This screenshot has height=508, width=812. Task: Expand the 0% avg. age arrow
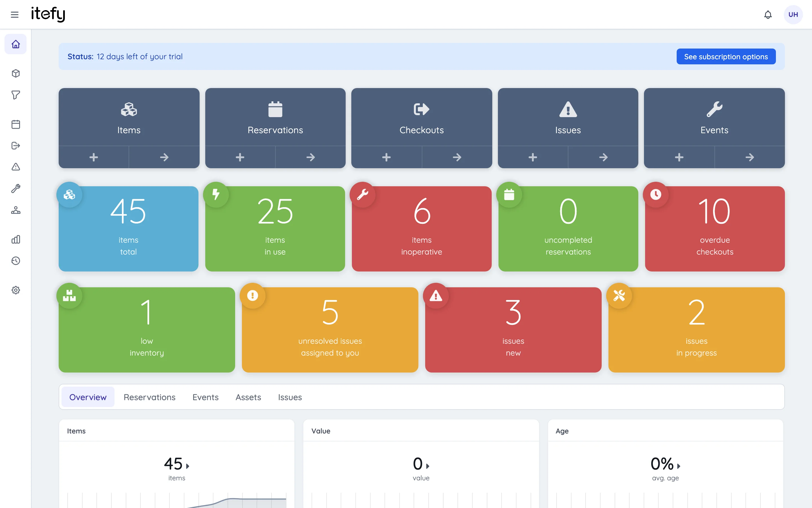click(x=678, y=466)
